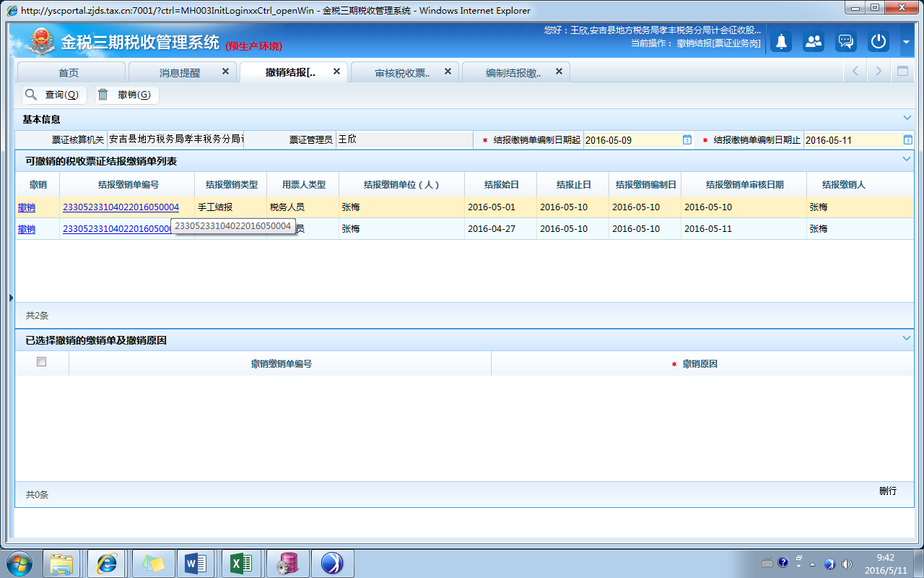Show hidden tray icons arrow
This screenshot has width=924, height=578.
(812, 564)
